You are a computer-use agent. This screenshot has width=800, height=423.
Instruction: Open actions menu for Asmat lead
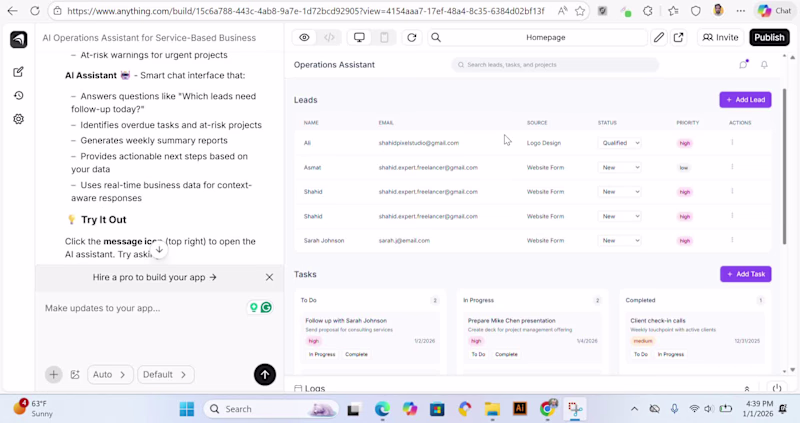coord(732,167)
